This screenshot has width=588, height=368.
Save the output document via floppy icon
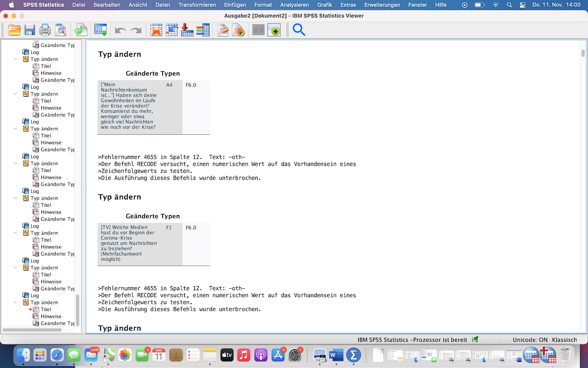coord(30,30)
